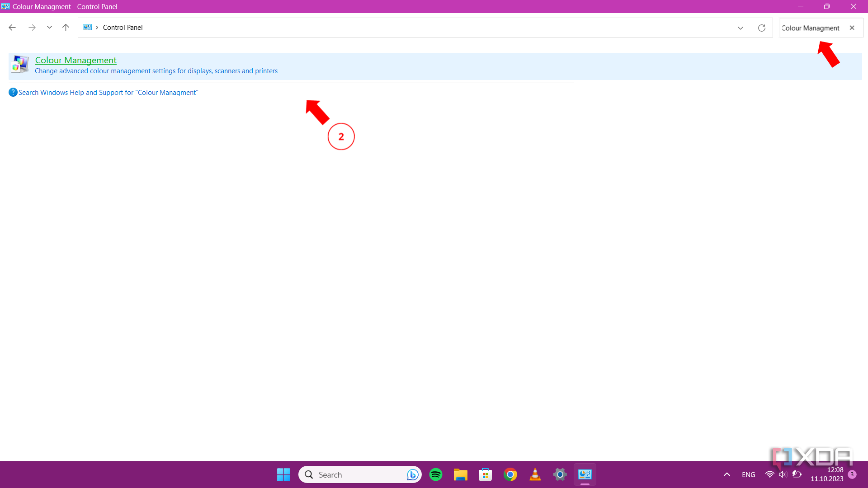Image resolution: width=868 pixels, height=488 pixels.
Task: Click the Back navigation arrow
Action: (x=12, y=28)
